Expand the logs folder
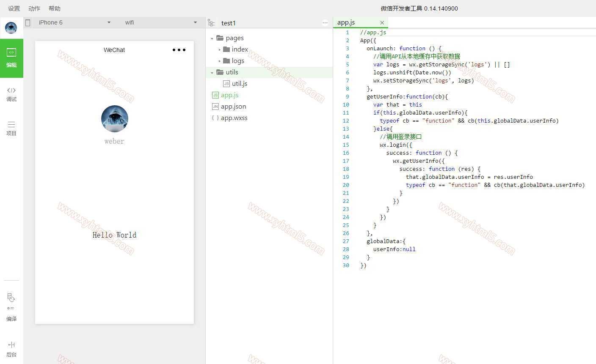The width and height of the screenshot is (596, 364). click(x=219, y=61)
